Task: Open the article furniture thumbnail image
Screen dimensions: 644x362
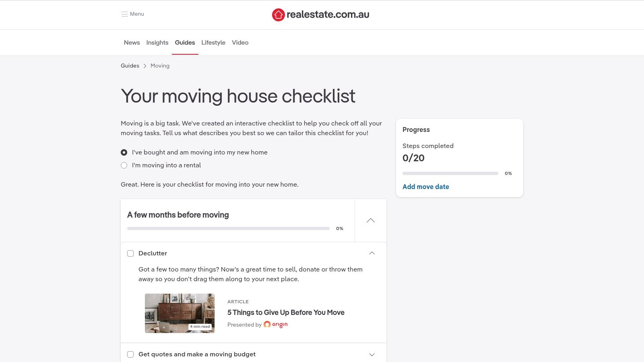Action: [180, 313]
